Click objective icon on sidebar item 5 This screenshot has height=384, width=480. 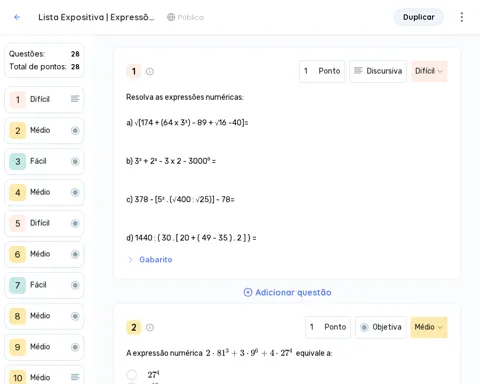coord(75,223)
